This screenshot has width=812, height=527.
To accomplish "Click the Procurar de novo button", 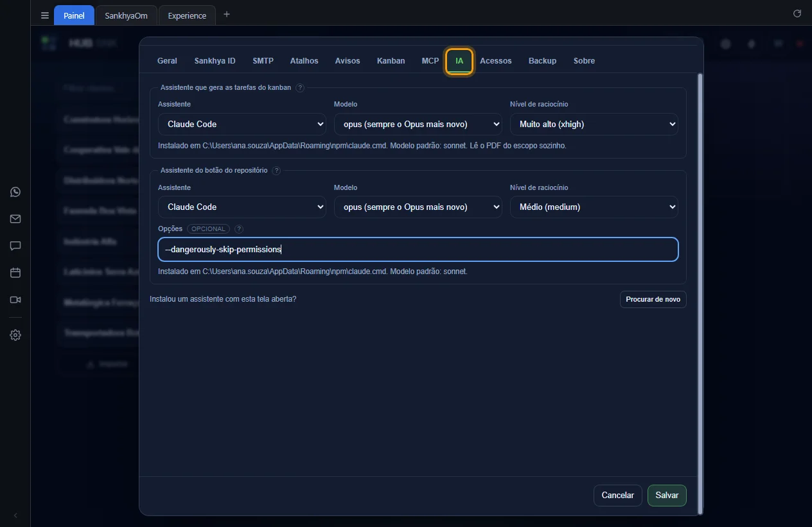I will click(x=653, y=300).
